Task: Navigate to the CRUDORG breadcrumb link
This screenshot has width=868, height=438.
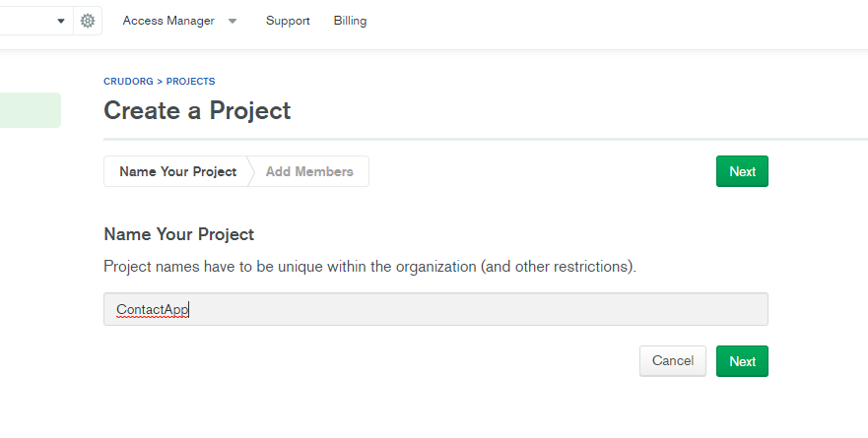Action: 128,82
